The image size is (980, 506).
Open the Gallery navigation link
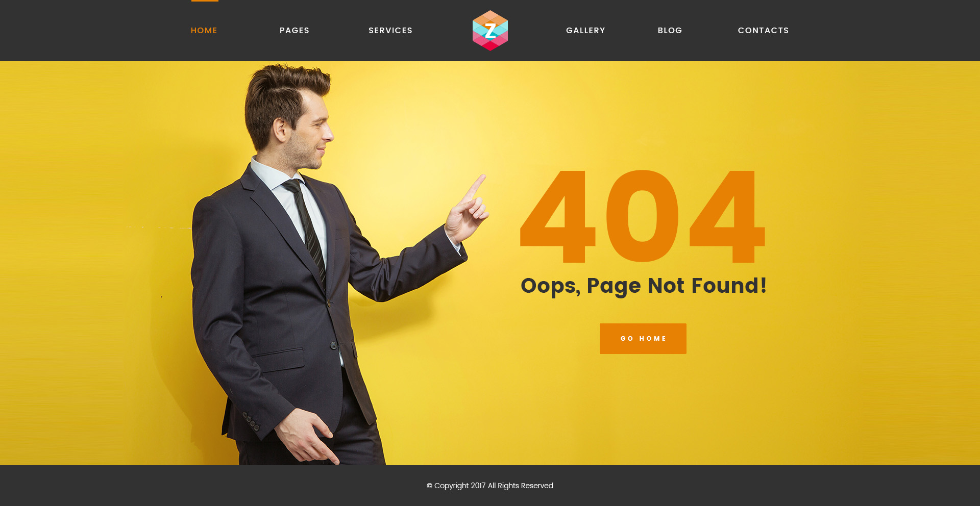pyautogui.click(x=585, y=31)
